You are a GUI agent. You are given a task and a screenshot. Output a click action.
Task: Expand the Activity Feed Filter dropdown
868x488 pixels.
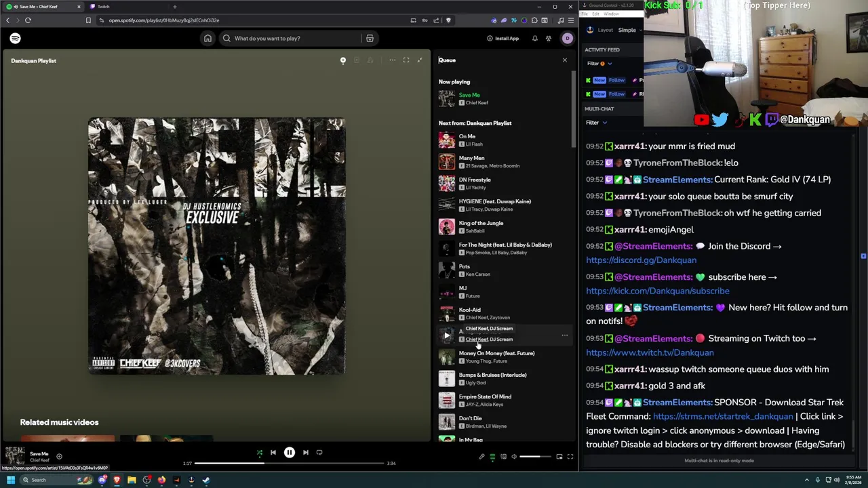click(x=599, y=64)
